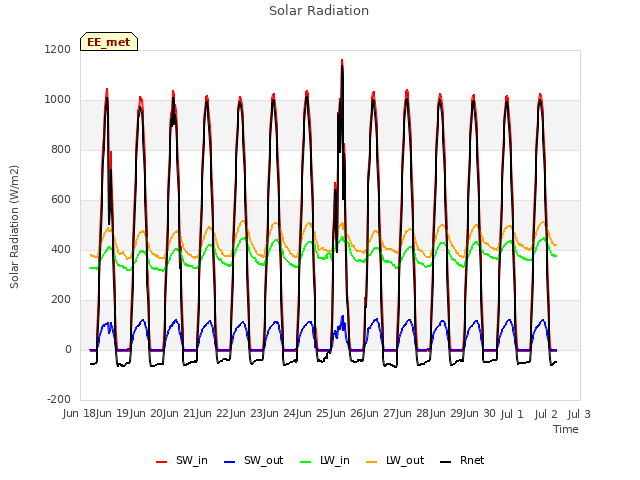This screenshot has width=640, height=480.
Task: Click the Jun 18 x-axis tick label
Action: (x=80, y=414)
